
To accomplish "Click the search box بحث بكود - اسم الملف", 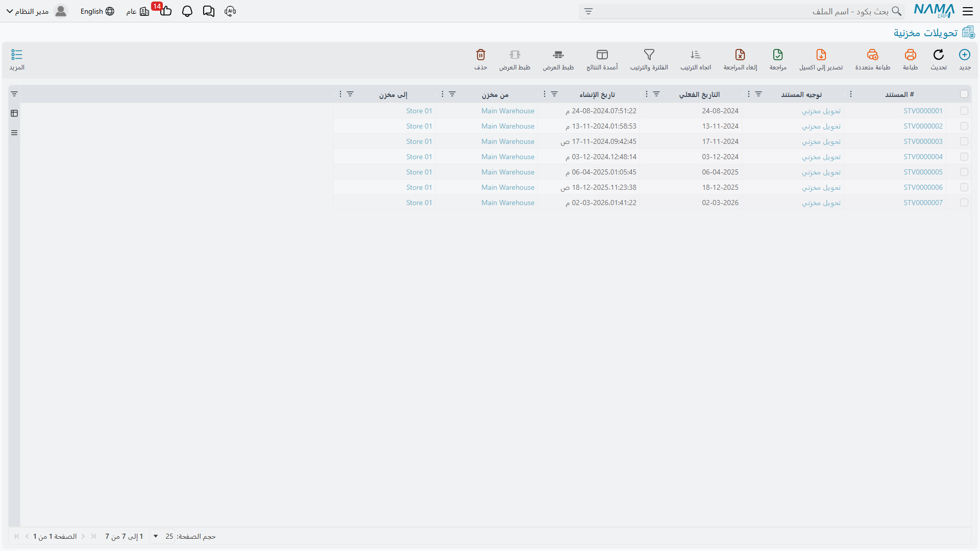I will click(742, 11).
